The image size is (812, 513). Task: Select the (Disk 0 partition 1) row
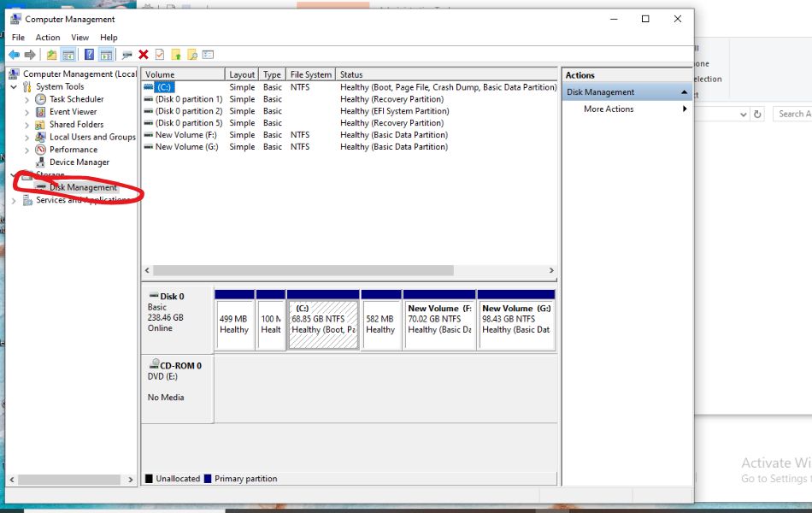(350, 99)
